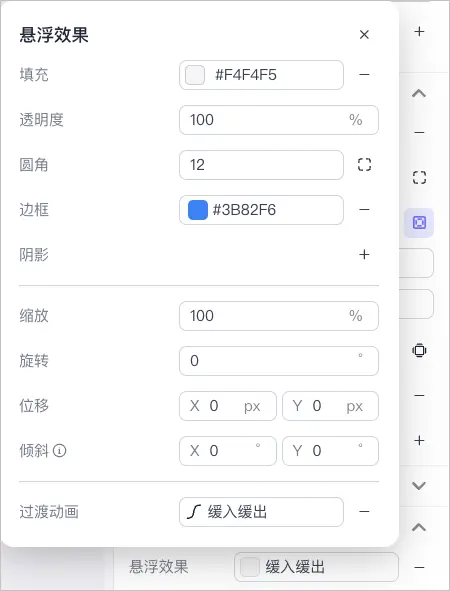Click the 旋转 rotation degree field
This screenshot has height=591, width=450.
pos(279,361)
